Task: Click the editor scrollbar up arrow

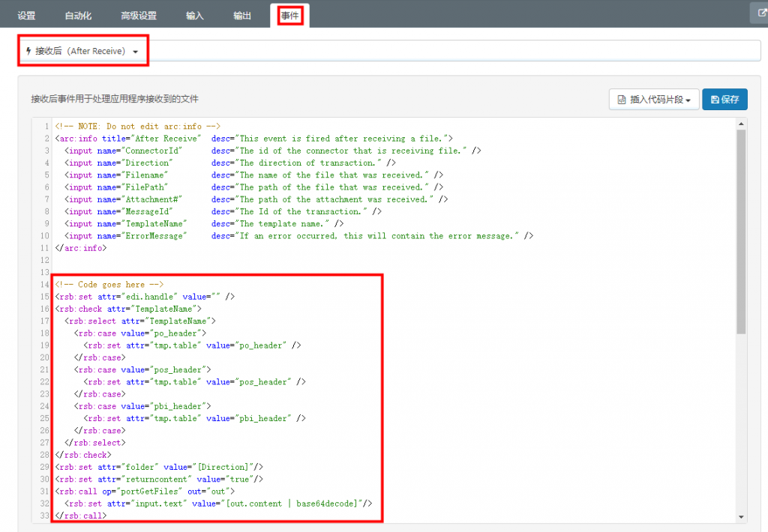Action: pyautogui.click(x=741, y=124)
